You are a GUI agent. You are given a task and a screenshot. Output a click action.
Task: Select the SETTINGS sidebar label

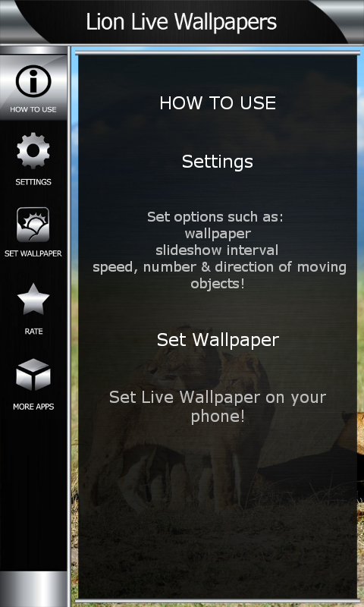pos(33,182)
